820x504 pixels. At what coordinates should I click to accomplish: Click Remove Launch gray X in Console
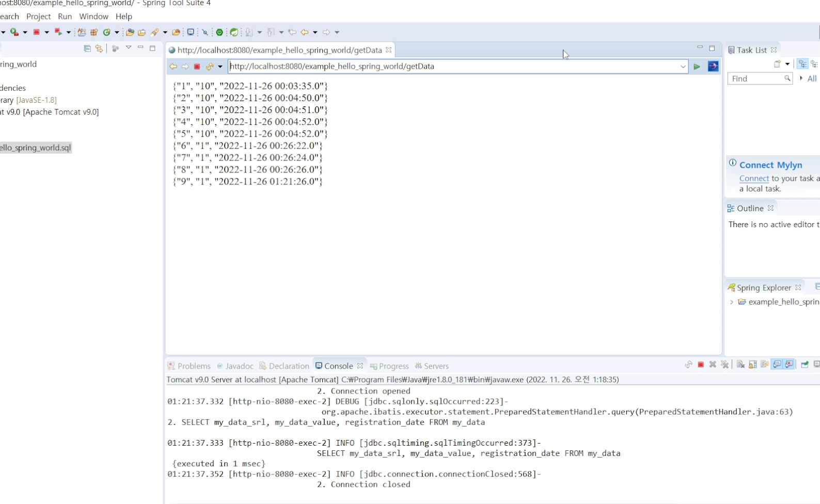713,365
